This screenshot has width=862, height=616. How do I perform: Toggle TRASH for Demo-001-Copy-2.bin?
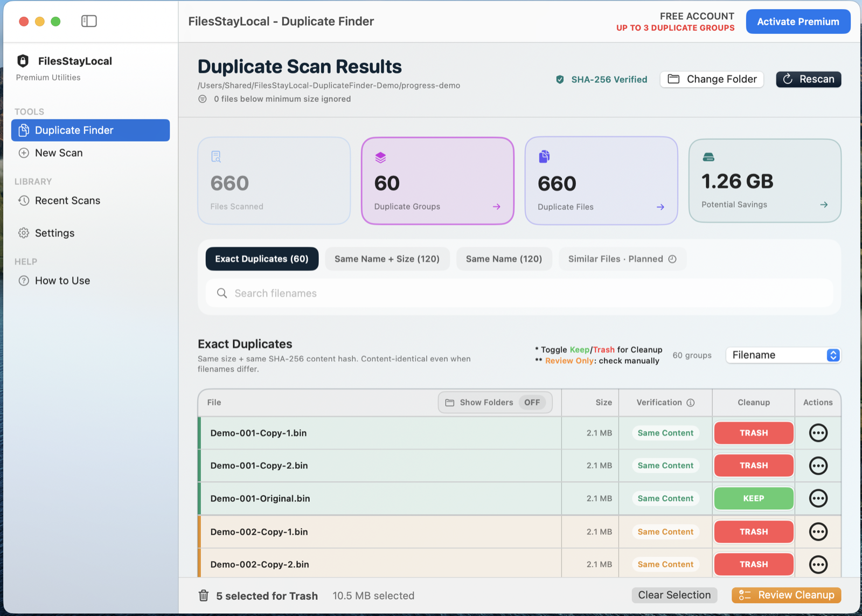tap(754, 466)
